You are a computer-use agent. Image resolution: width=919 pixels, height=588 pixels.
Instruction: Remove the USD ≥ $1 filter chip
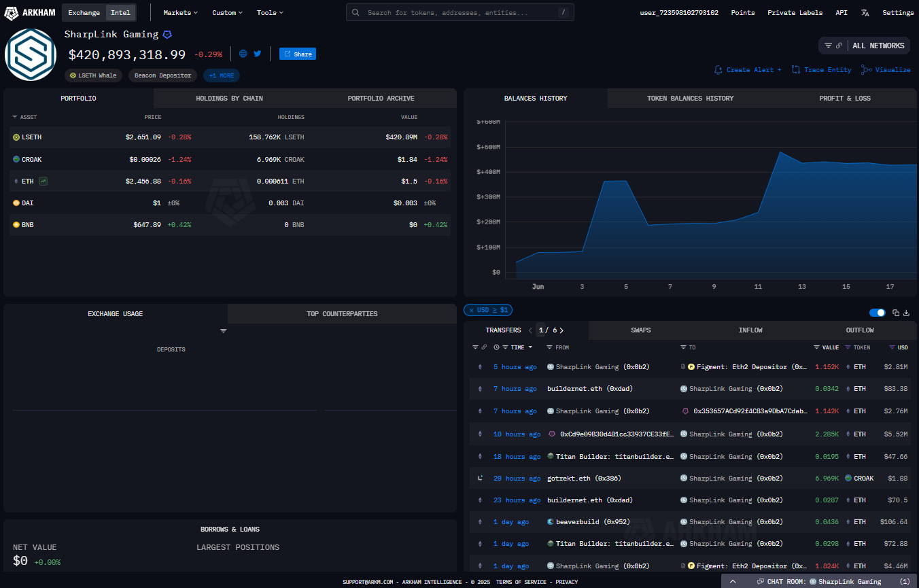click(487, 310)
